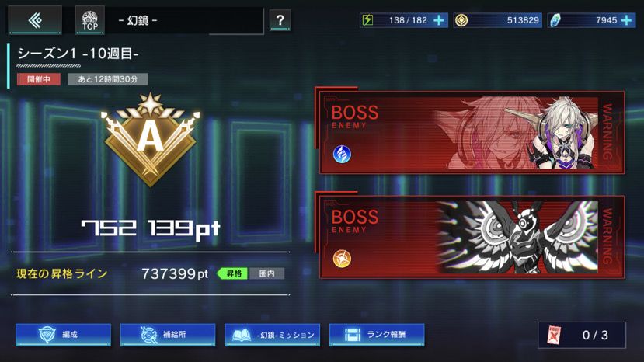Tap the 開催中 status label
644x362 pixels.
pyautogui.click(x=39, y=79)
